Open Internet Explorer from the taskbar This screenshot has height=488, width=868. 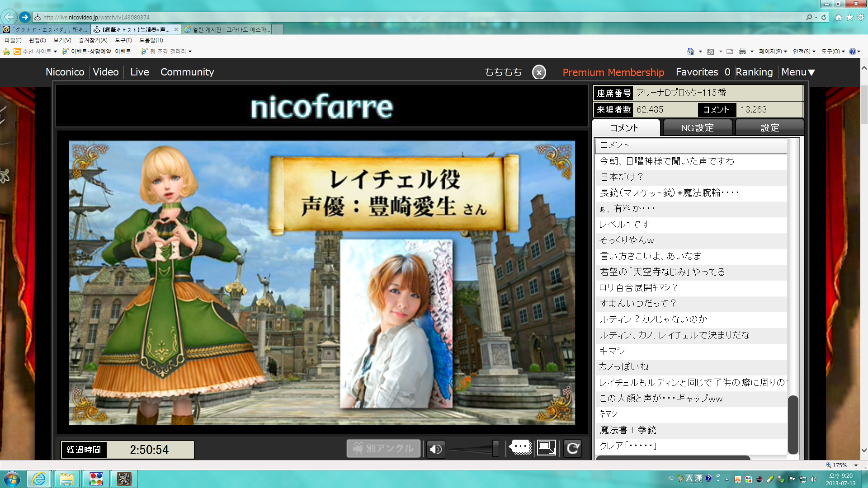coord(38,479)
